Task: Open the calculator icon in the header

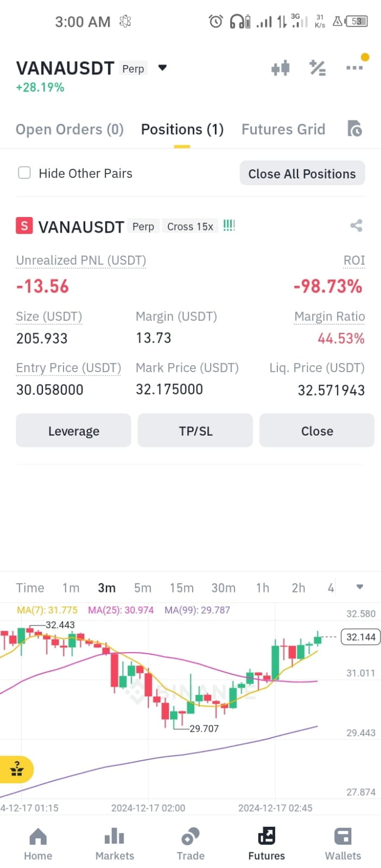Action: (x=317, y=68)
